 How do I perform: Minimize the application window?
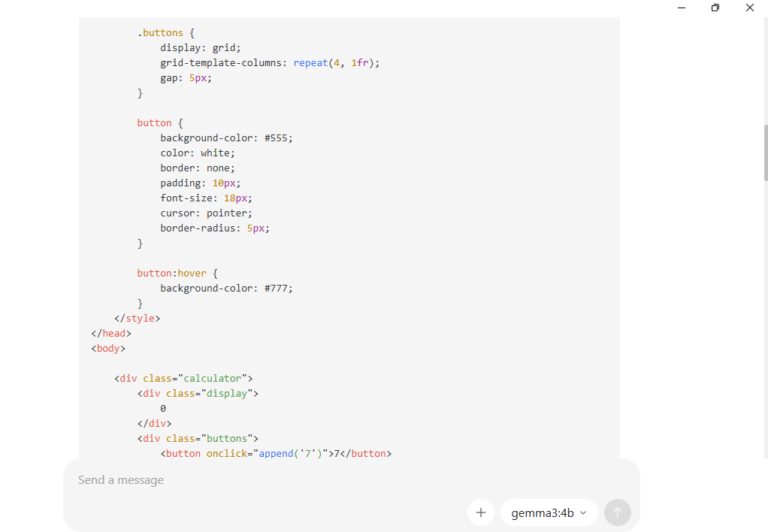(x=682, y=8)
